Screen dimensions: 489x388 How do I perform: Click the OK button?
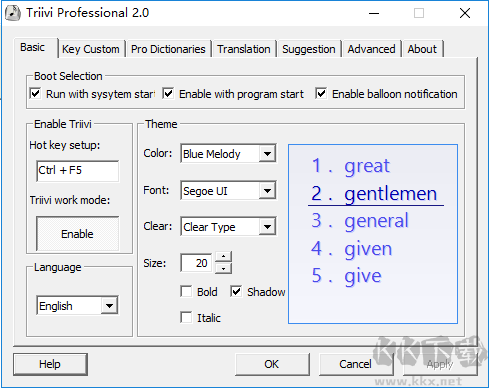272,364
